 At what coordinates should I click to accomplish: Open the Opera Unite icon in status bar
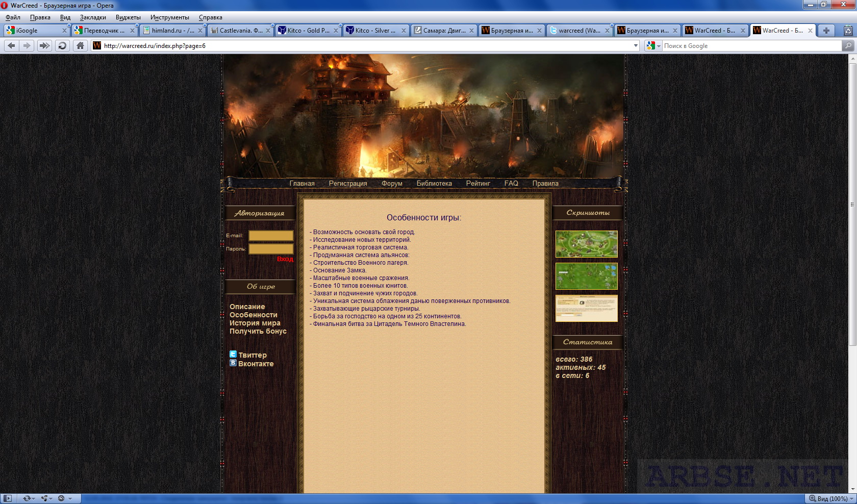[x=44, y=498]
